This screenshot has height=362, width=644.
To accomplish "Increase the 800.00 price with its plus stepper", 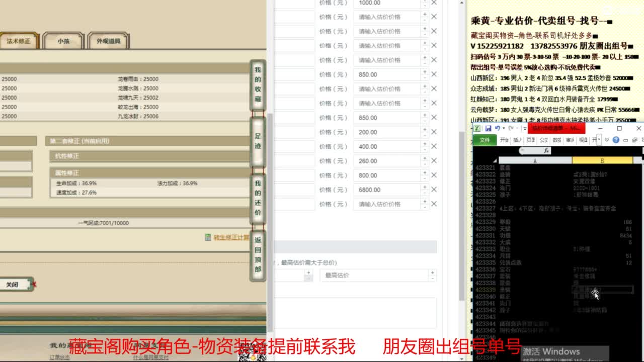I will [x=425, y=172].
